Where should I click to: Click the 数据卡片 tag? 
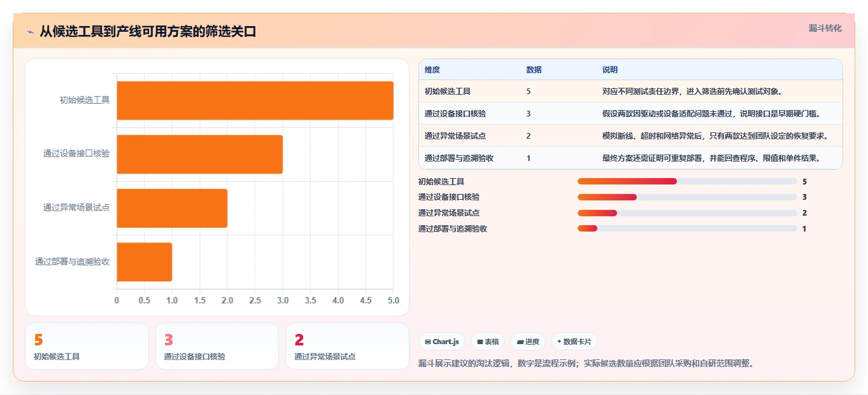click(574, 342)
